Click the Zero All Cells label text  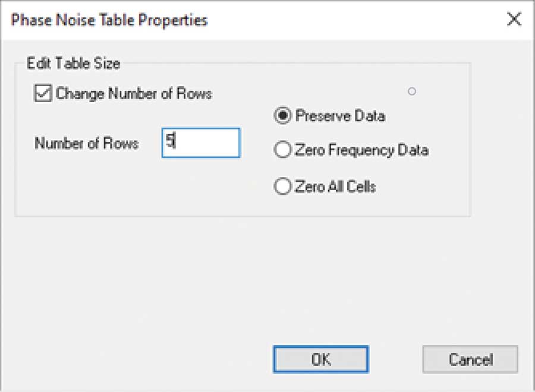(x=335, y=186)
